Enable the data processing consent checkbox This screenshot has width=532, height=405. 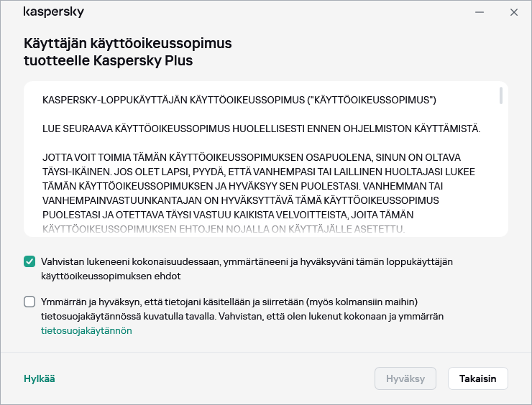pos(29,302)
